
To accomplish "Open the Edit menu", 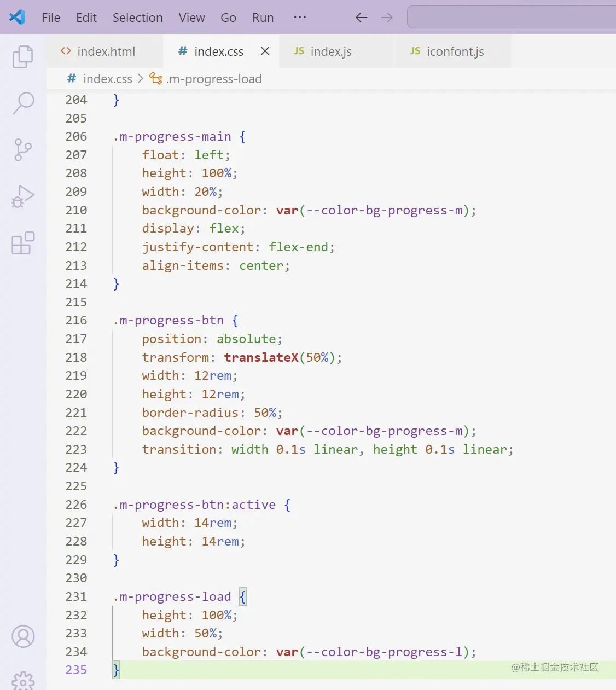I will (x=86, y=18).
